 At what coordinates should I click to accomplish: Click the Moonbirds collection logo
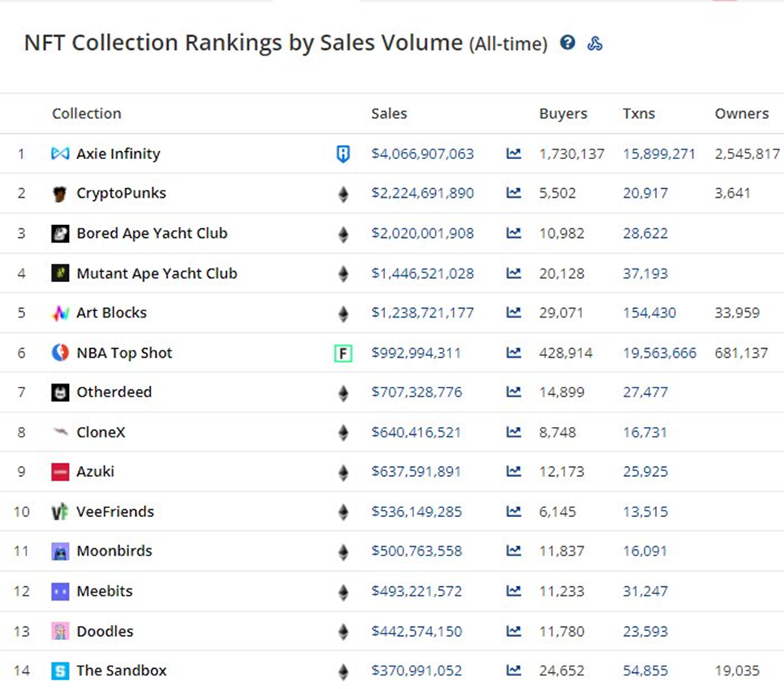click(60, 552)
